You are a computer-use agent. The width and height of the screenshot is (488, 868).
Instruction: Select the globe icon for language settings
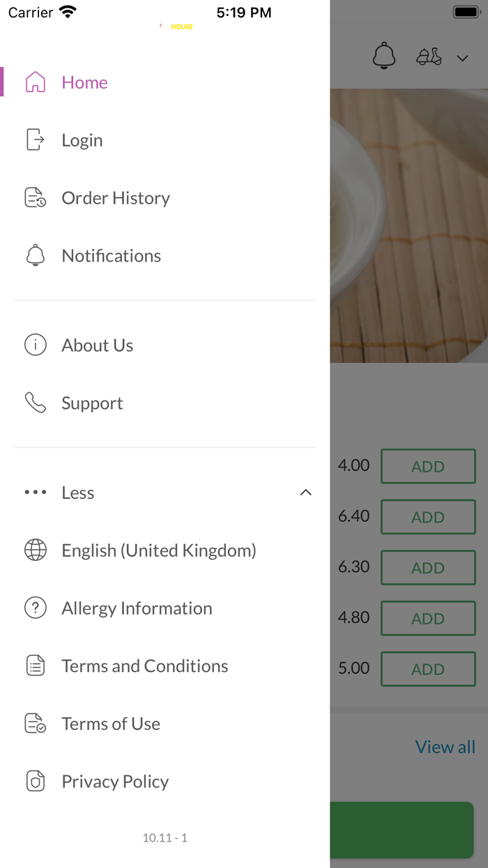click(35, 550)
